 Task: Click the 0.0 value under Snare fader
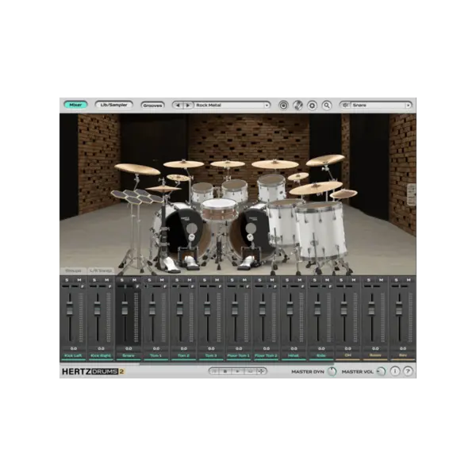click(x=129, y=348)
